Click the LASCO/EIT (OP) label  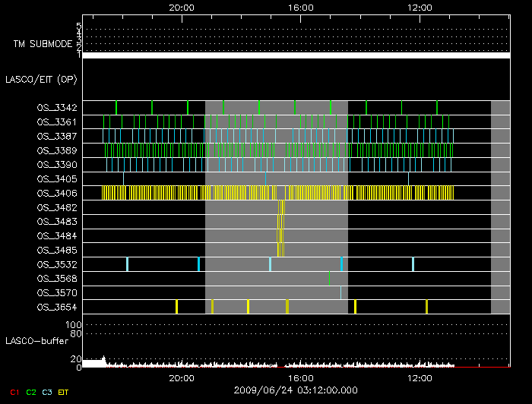(x=41, y=79)
